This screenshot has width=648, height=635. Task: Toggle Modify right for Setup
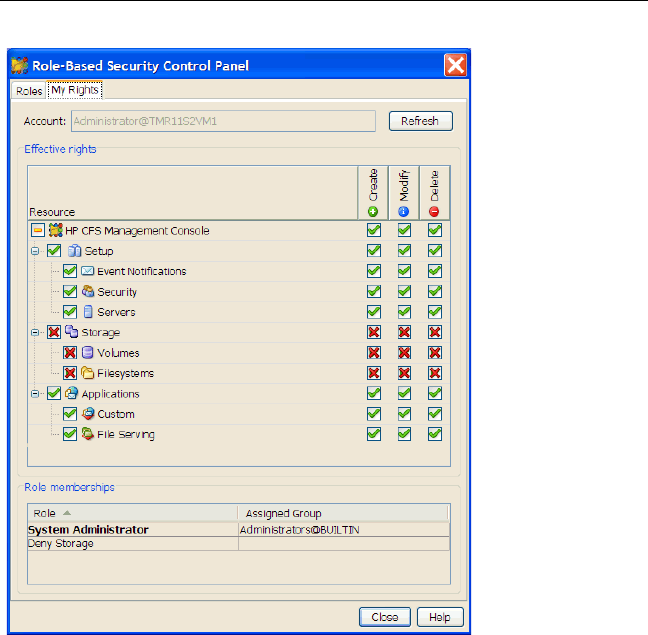(x=404, y=250)
